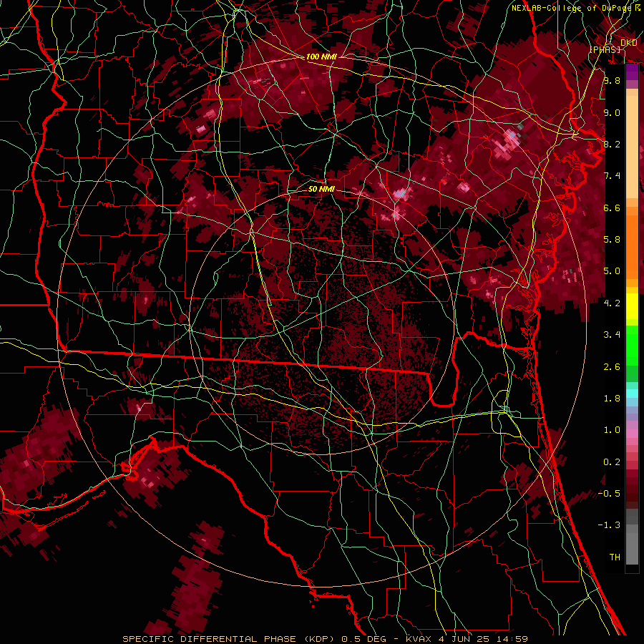Click the 7.4 scale value
This screenshot has width=644, height=644.
tap(612, 176)
